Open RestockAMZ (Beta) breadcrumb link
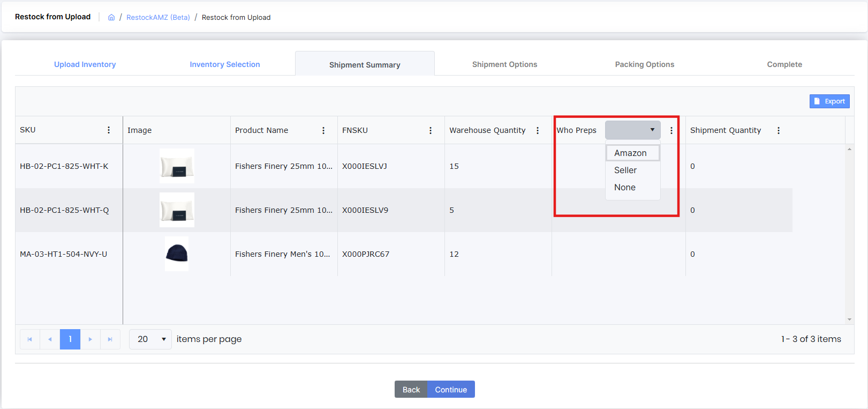 click(158, 17)
